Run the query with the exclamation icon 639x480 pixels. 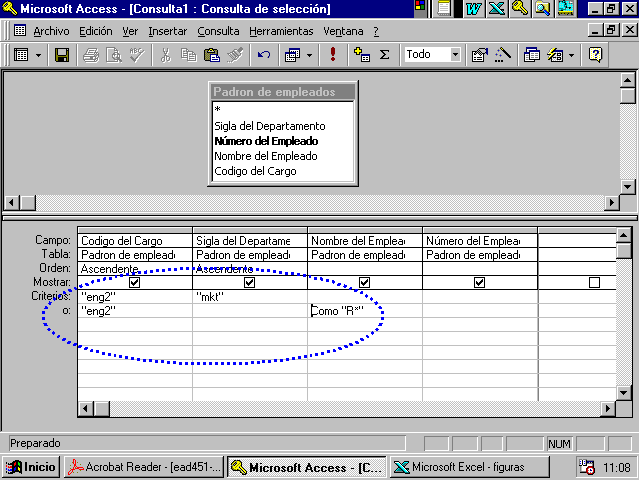(333, 54)
